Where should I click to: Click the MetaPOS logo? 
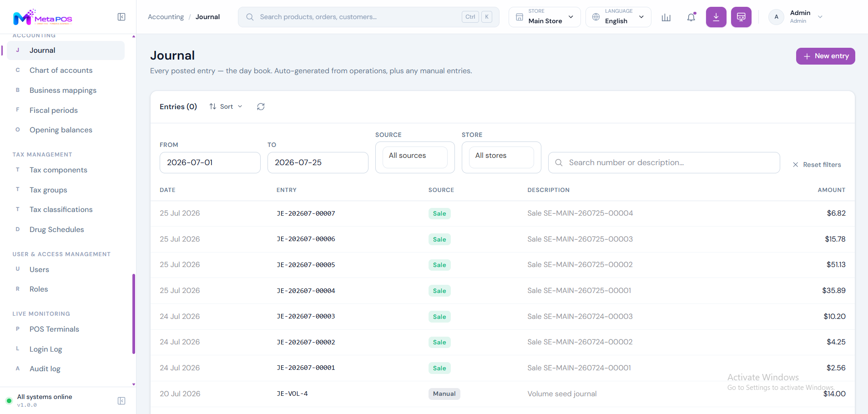(x=43, y=17)
